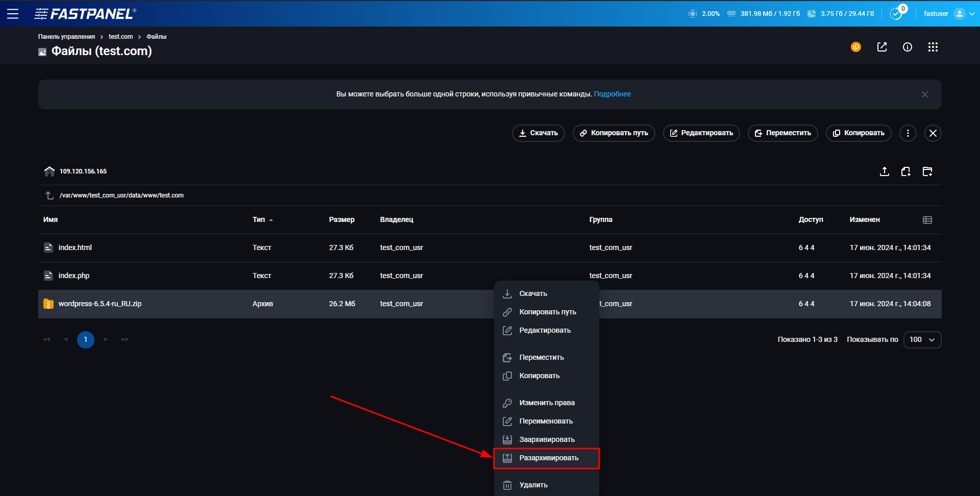Screen dimensions: 980x496
Task: Toggle the 'Тип' column sort arrow
Action: 271,219
